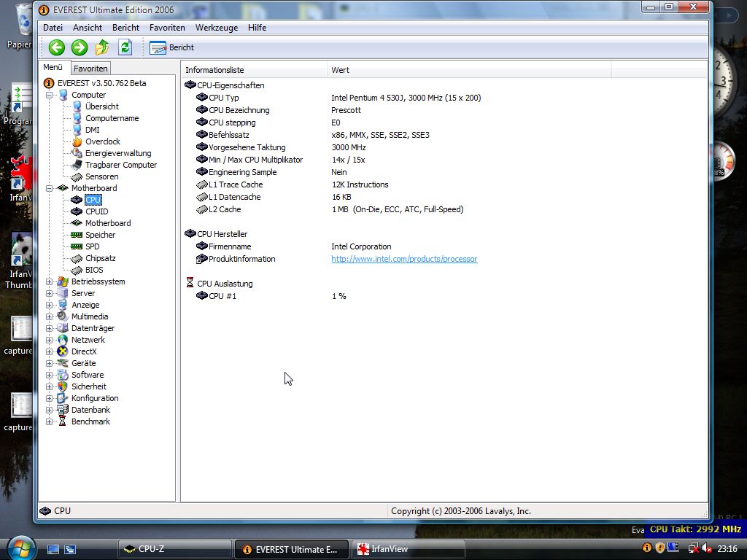747x560 pixels.
Task: Click the BIOS chip icon
Action: pyautogui.click(x=77, y=270)
